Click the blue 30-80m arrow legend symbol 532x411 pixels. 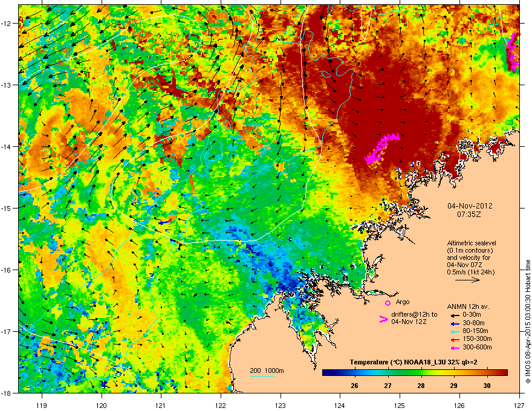[455, 323]
